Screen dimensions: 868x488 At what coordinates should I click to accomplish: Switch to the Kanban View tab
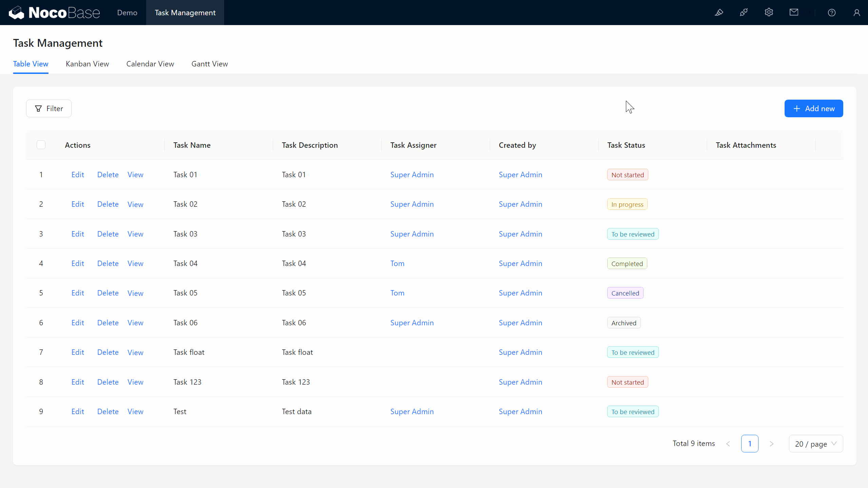(87, 64)
